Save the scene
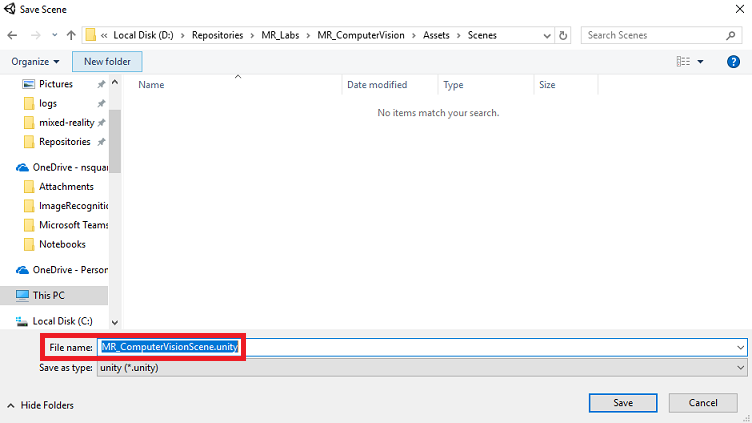The image size is (752, 423). [623, 403]
